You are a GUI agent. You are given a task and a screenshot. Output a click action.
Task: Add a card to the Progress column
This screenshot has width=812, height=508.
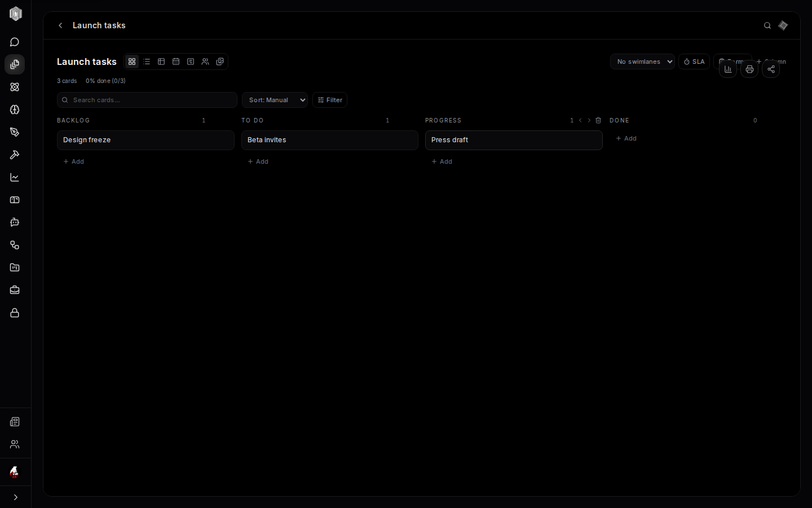(442, 161)
